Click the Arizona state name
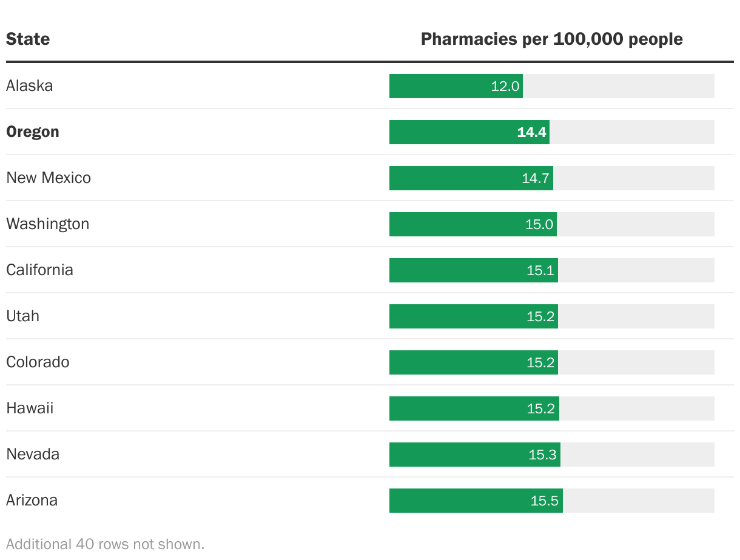 32,501
